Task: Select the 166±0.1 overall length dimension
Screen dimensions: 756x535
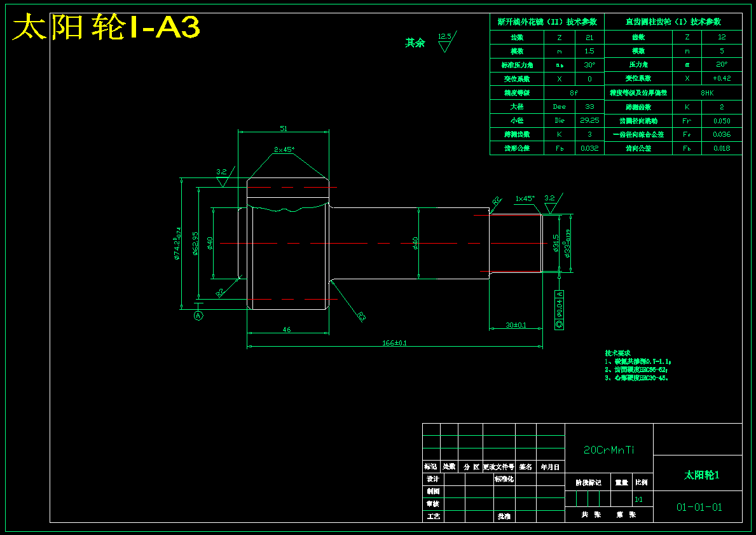Action: (394, 343)
